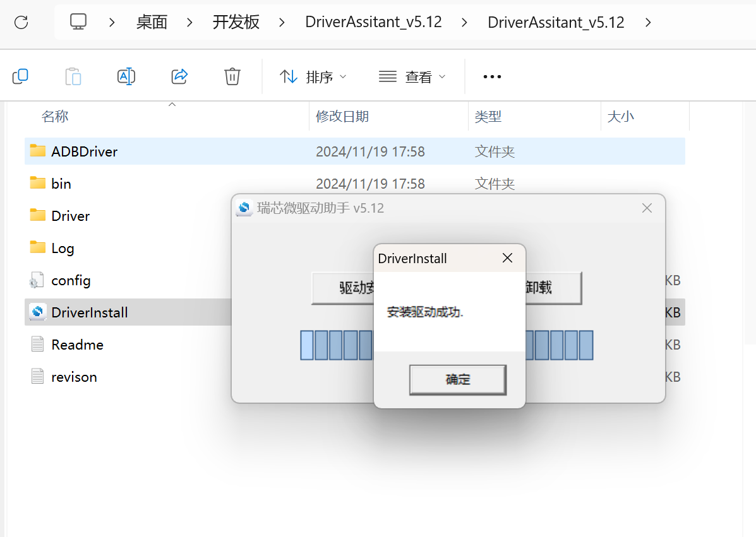Navigate to 开发板 in the breadcrumb
Screen dimensions: 756x537
[236, 21]
